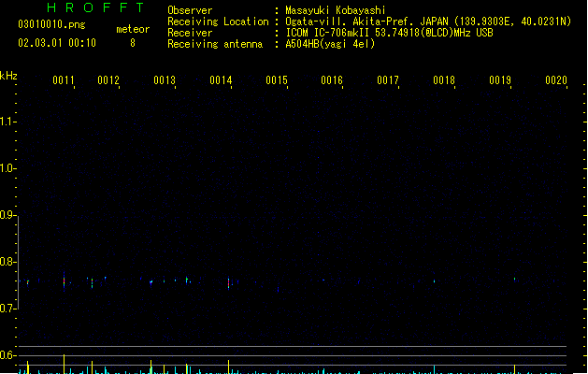Click time marker 0016
The width and height of the screenshot is (588, 374).
(x=332, y=80)
